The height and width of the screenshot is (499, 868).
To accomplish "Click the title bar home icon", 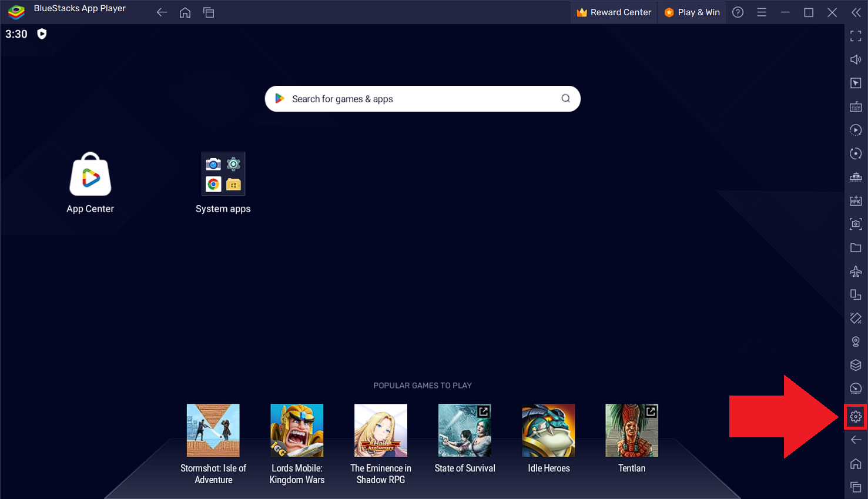I will [185, 12].
